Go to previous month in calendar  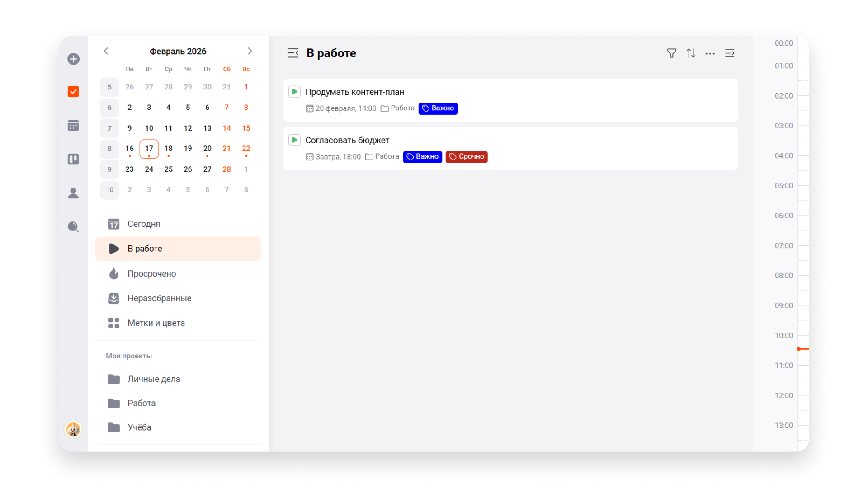106,51
